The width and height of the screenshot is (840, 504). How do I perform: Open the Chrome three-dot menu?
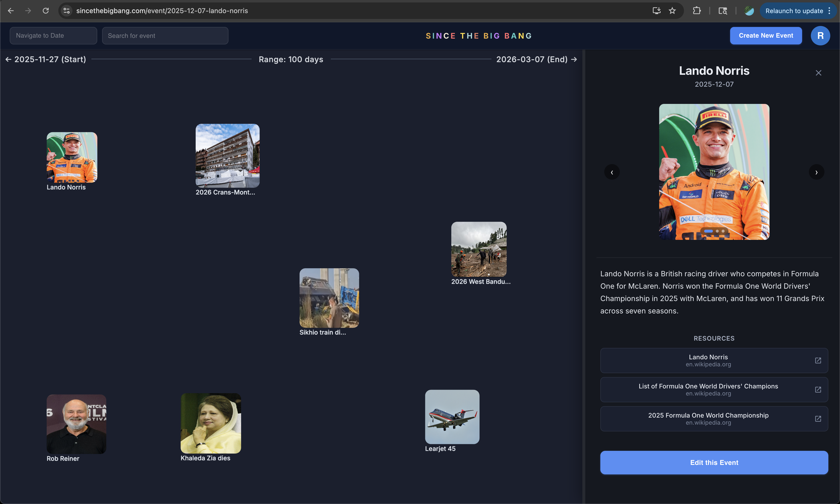point(830,11)
